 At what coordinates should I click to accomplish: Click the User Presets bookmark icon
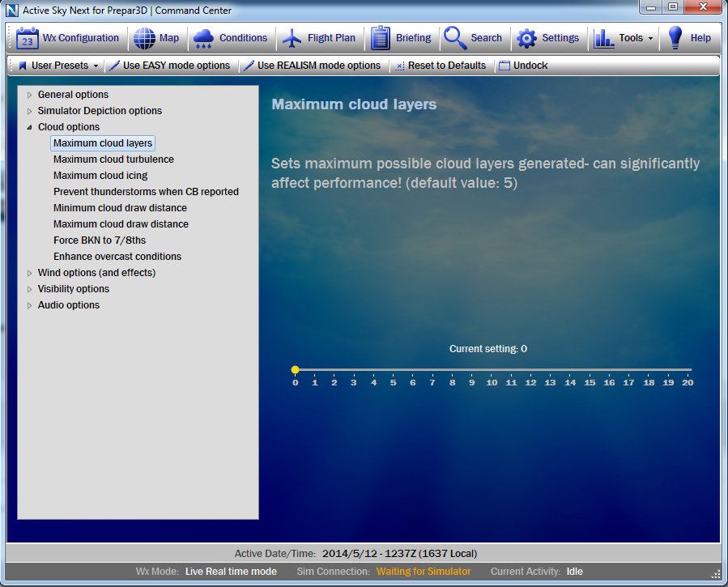23,66
